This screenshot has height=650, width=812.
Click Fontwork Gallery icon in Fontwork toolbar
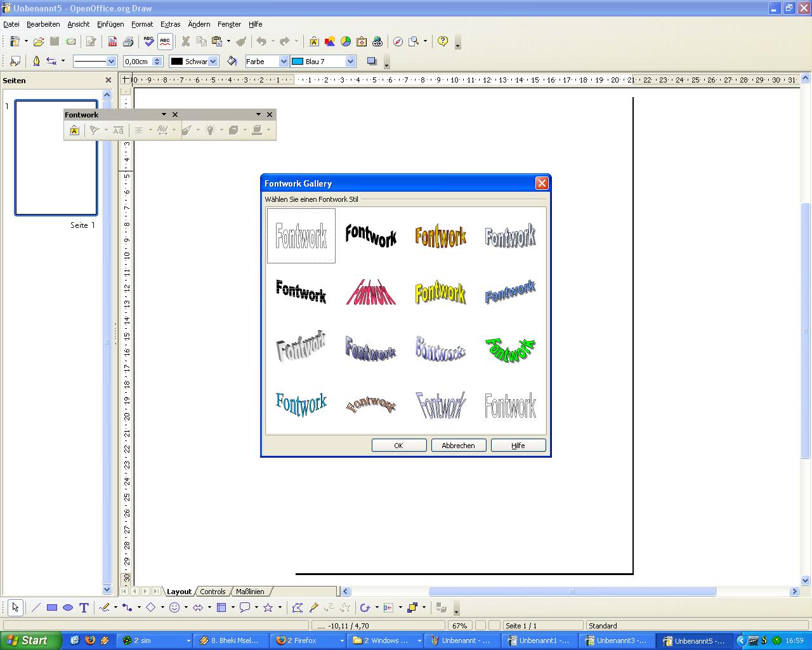click(74, 130)
